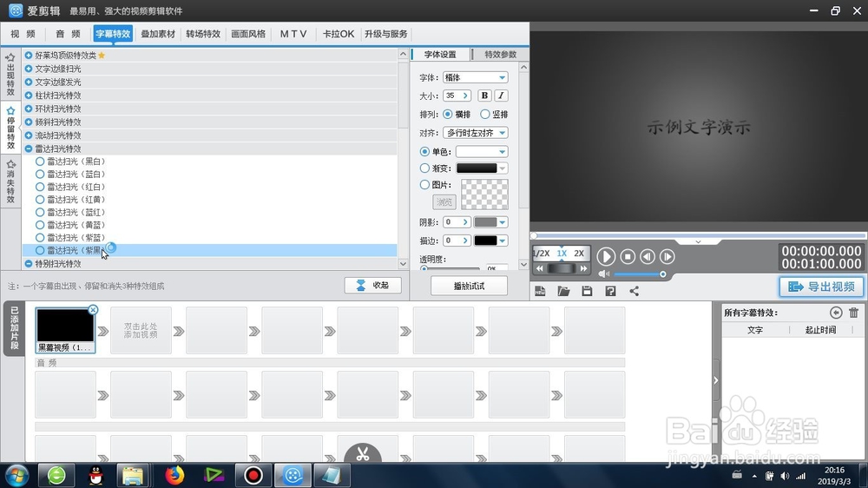Remove the 黑幕视频 clip with X badge
This screenshot has height=488, width=868.
click(x=93, y=310)
